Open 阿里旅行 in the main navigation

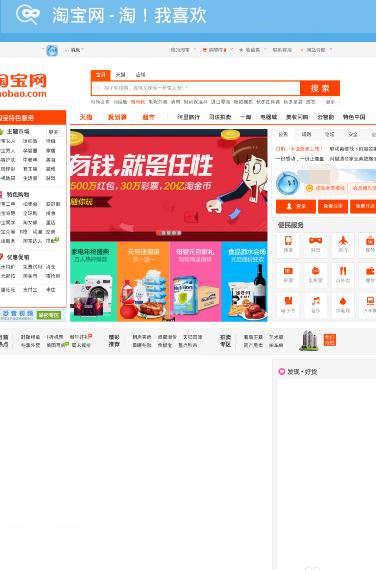point(188,117)
